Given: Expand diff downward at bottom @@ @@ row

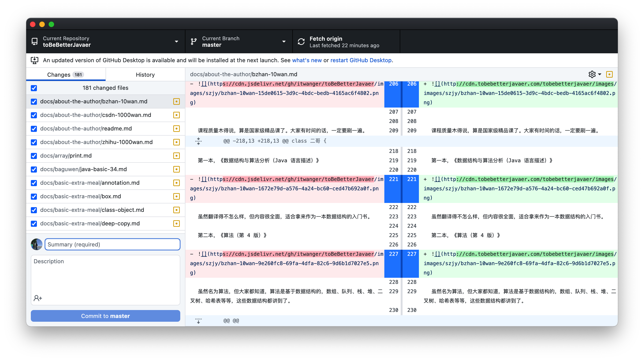Looking at the screenshot, I should 198,321.
